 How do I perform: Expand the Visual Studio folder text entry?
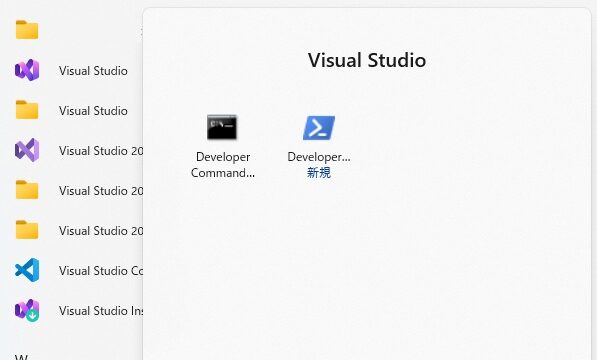tap(93, 111)
